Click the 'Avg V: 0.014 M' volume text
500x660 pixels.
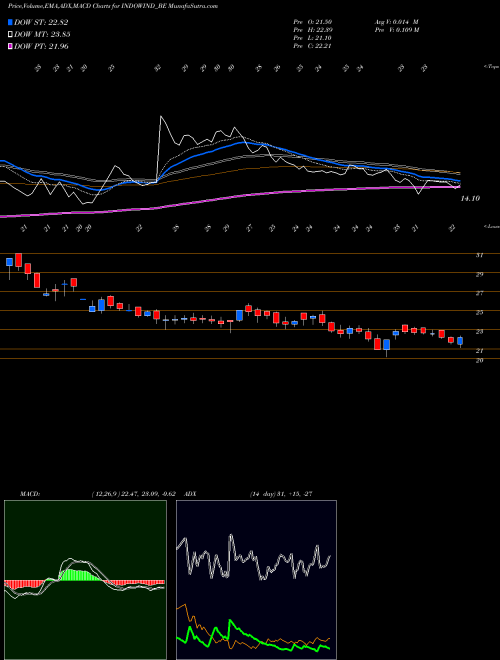tap(396, 22)
